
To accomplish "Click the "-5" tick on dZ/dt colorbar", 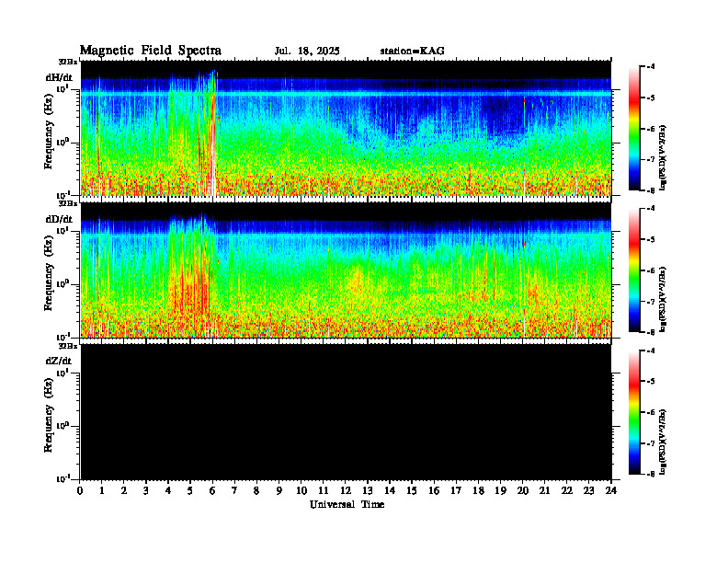I will pyautogui.click(x=651, y=381).
